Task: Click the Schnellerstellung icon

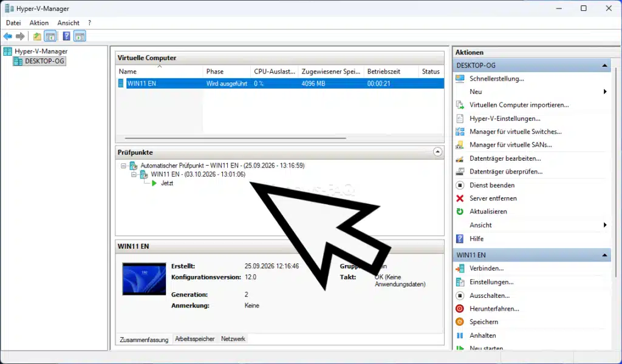Action: [460, 78]
